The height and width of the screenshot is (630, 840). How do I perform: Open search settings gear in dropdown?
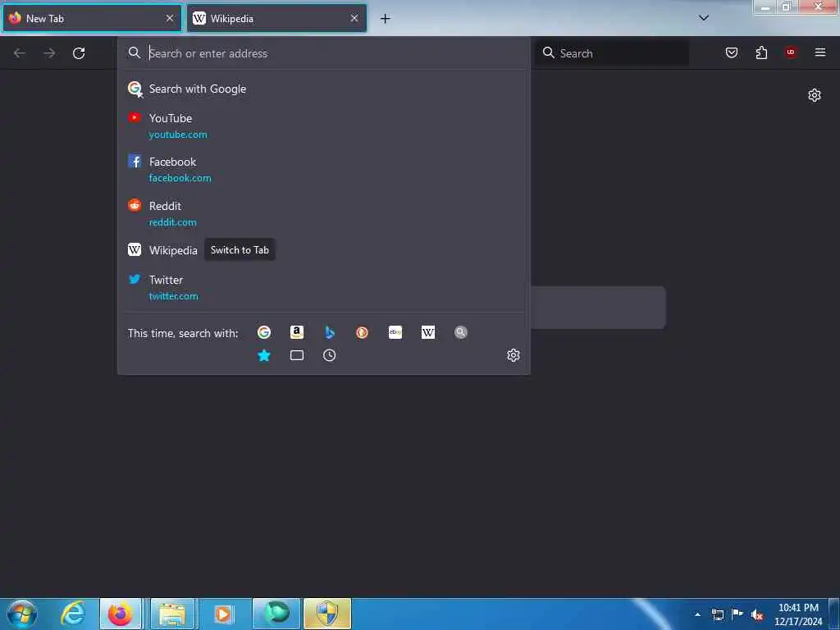[514, 355]
